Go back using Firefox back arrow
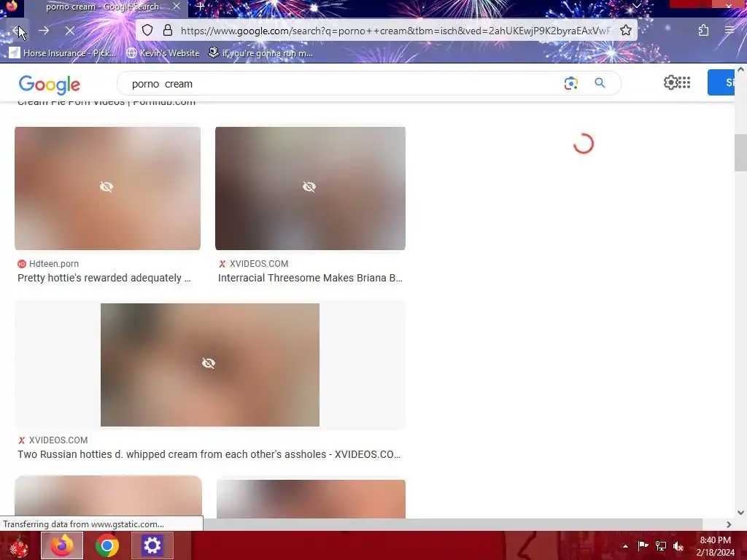This screenshot has width=747, height=560. point(18,31)
